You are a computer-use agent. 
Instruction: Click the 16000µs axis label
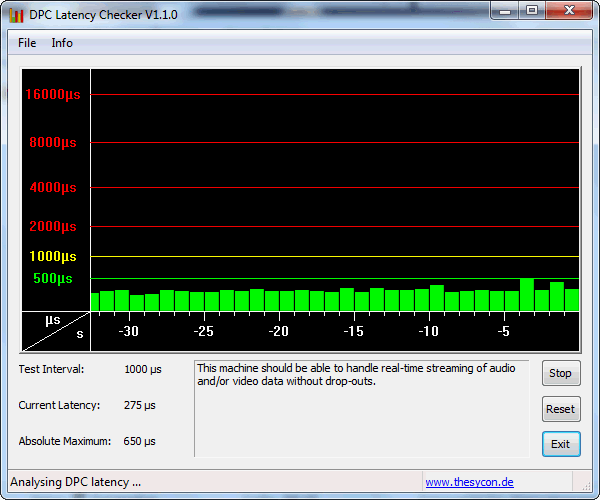coord(53,94)
